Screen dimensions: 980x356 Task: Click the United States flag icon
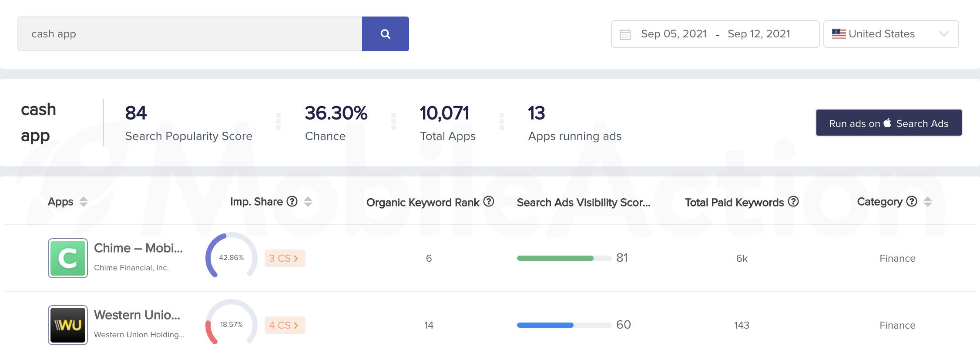[x=839, y=34]
